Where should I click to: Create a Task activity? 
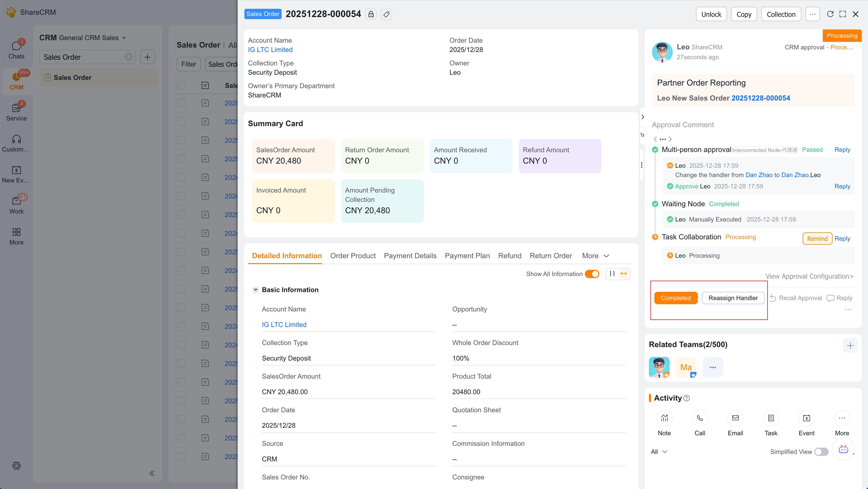[x=771, y=424]
